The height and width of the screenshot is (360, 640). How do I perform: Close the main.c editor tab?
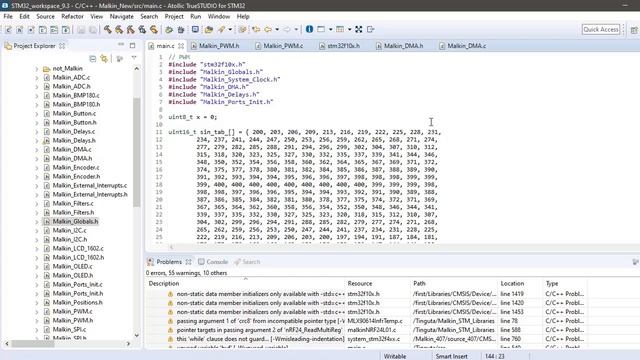[181, 46]
